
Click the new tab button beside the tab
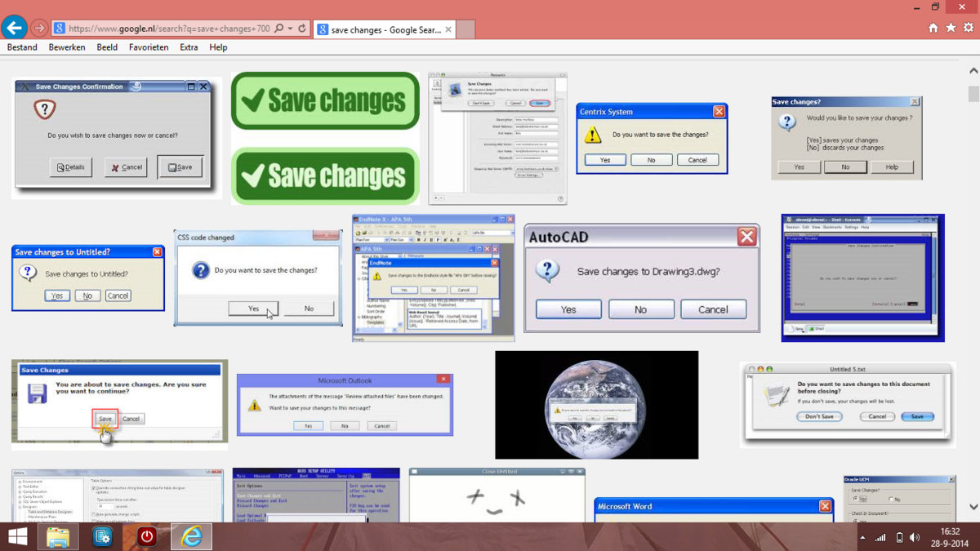click(465, 29)
